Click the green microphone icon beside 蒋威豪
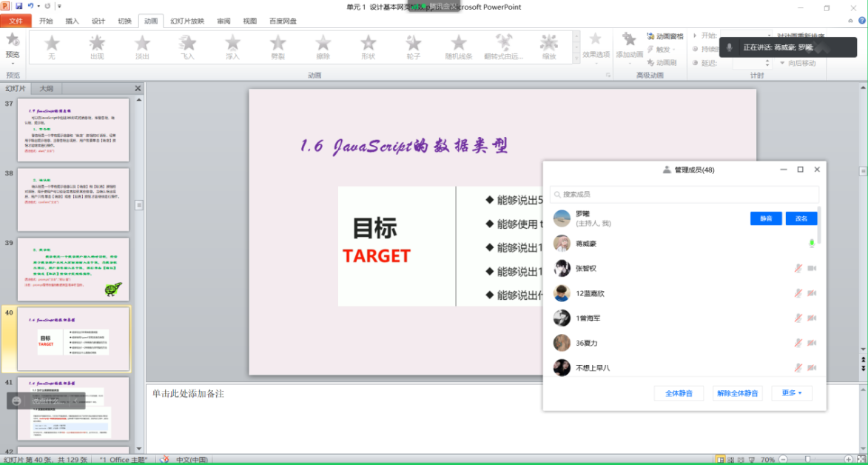This screenshot has height=465, width=868. [811, 244]
